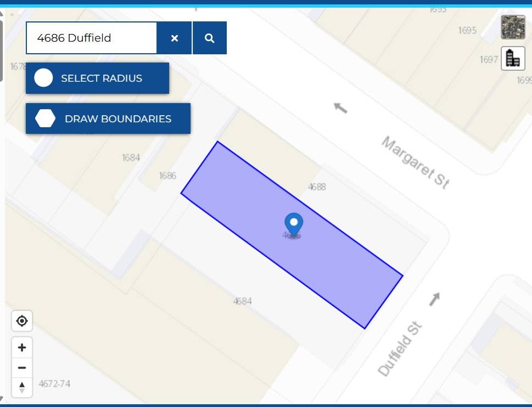Click the SELECT RADIUS button
The width and height of the screenshot is (532, 407).
tap(97, 78)
